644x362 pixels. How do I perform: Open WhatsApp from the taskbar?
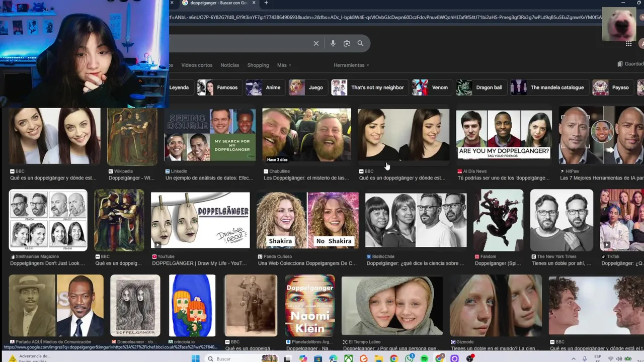[x=409, y=358]
